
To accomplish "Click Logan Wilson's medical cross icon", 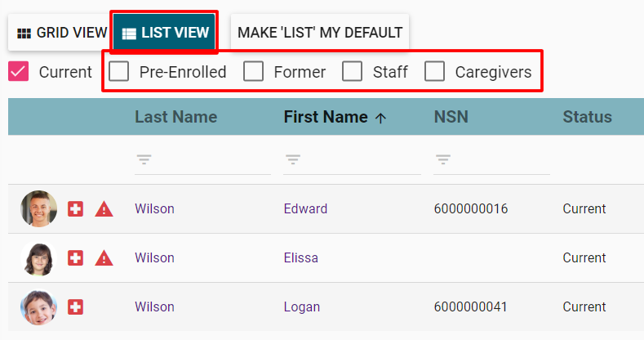I will tap(75, 306).
